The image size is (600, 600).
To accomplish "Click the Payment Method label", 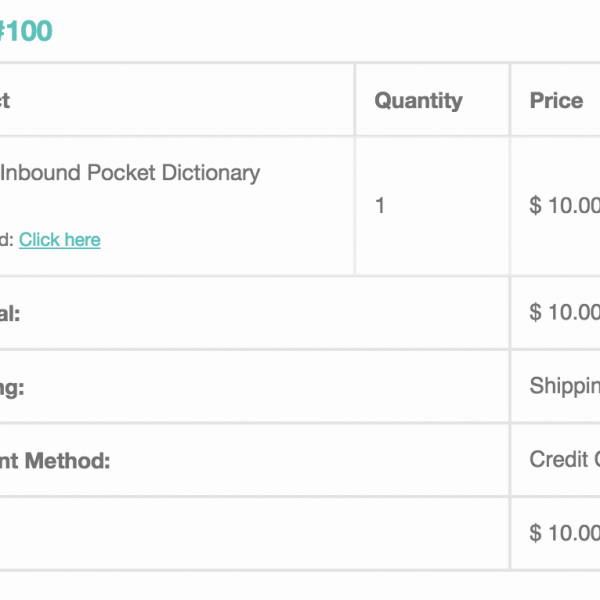I will point(55,461).
